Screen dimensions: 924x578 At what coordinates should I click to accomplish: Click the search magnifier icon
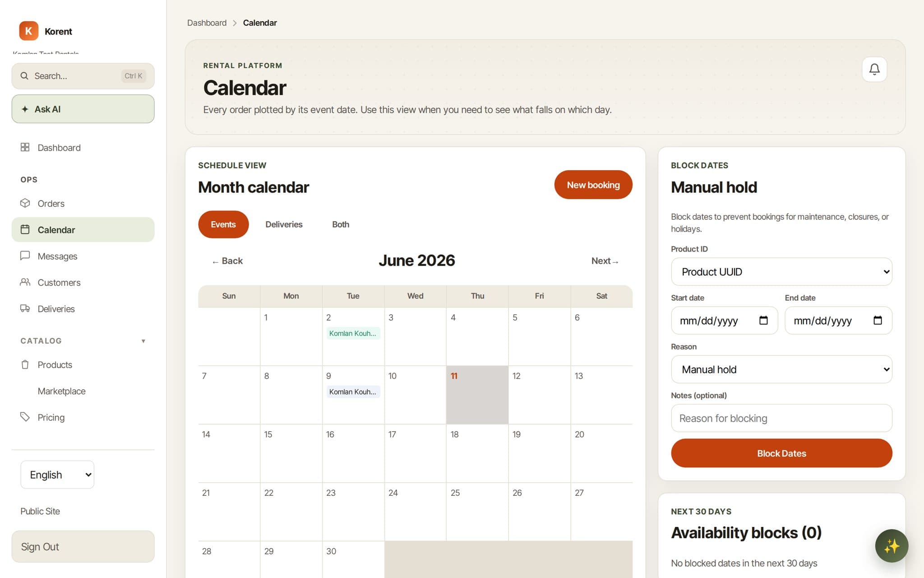[24, 76]
